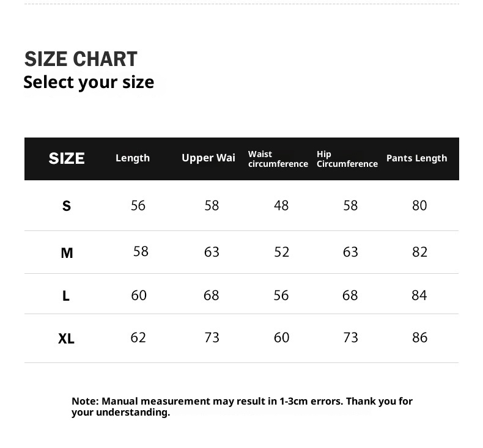
Task: Click the M row Pants Length value 82
Action: (x=419, y=252)
